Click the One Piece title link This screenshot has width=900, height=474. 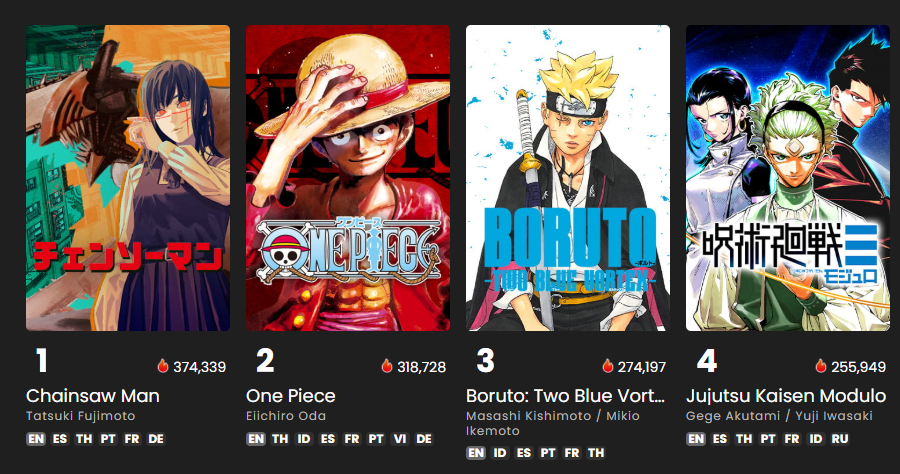(290, 396)
